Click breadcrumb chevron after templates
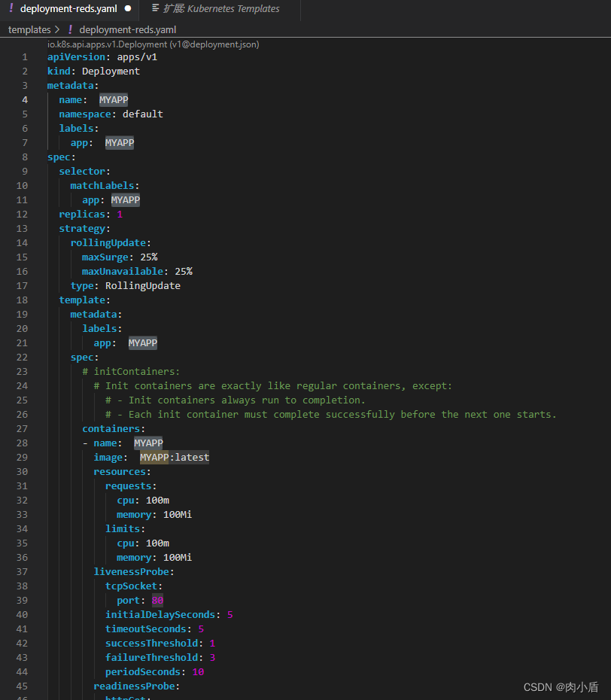611x700 pixels. coord(57,29)
